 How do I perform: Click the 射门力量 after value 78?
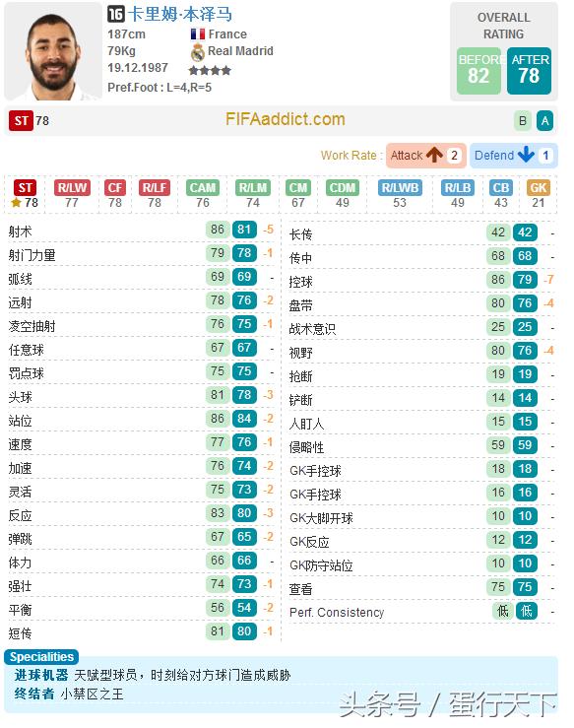tap(244, 253)
